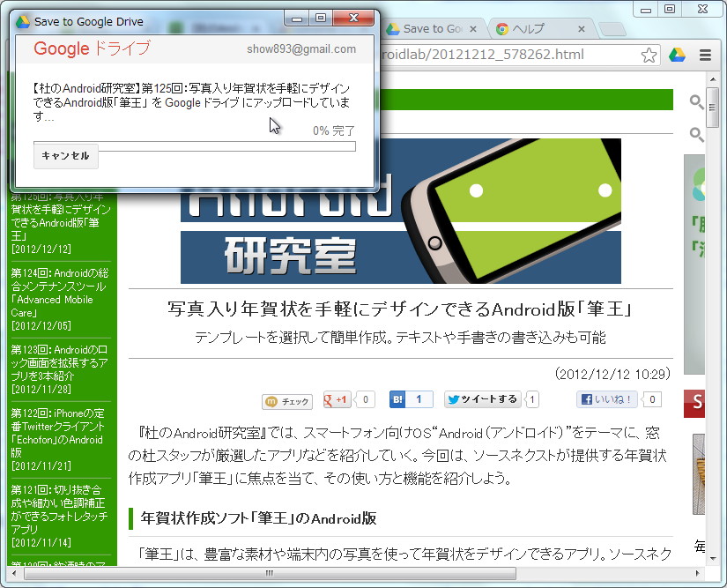This screenshot has width=727, height=588.
Task: Click the horizontal scrollbar at the page bottom
Action: 269,572
